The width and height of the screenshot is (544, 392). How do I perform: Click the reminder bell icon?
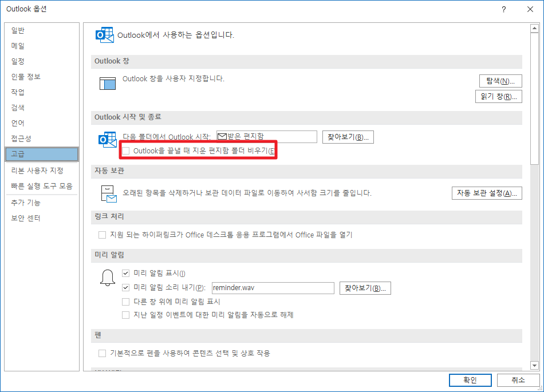pos(108,278)
